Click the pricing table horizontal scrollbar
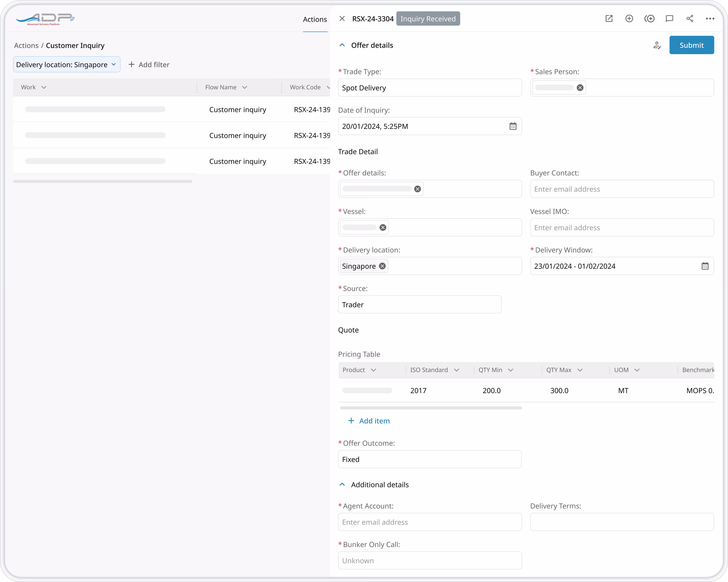The image size is (728, 582). 431,408
